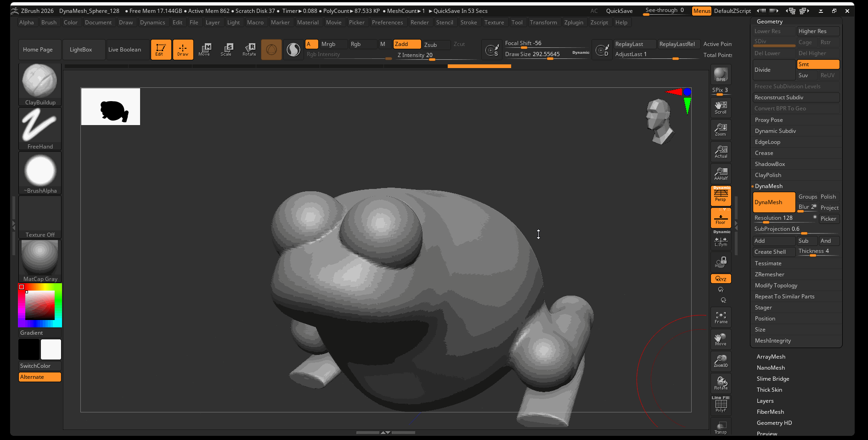
Task: Open the Zplugin menu
Action: point(573,23)
